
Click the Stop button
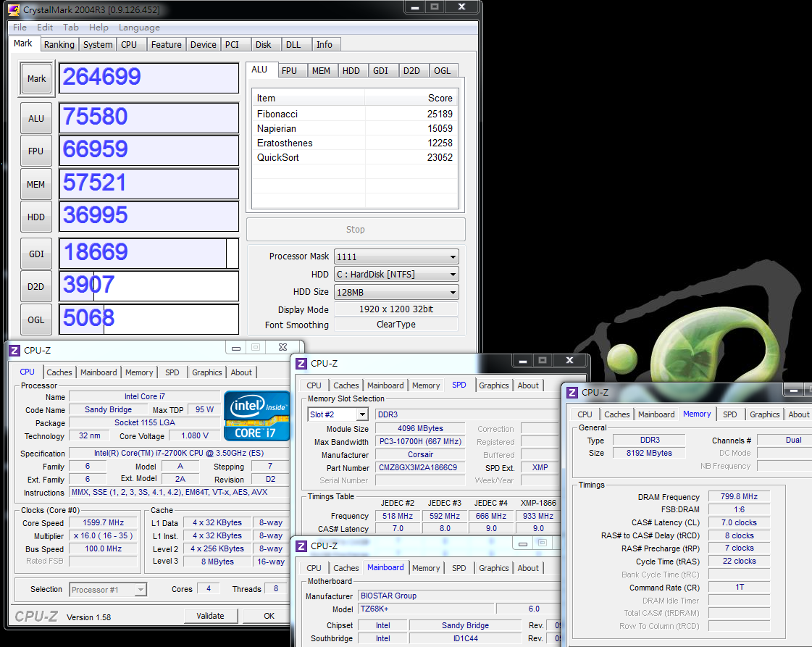(x=356, y=230)
